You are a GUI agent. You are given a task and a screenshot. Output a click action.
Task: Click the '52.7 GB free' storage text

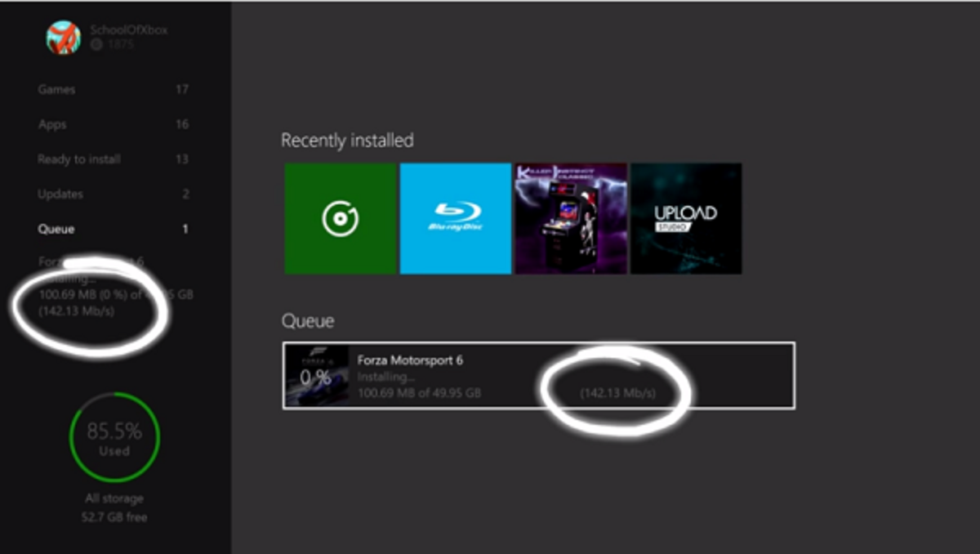click(x=114, y=517)
